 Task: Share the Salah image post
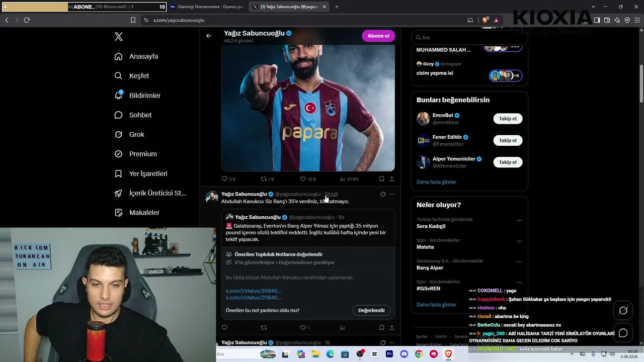tap(392, 178)
